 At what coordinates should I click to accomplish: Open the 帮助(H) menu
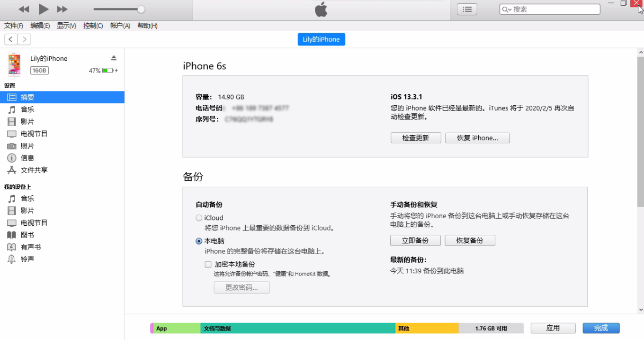tap(148, 26)
